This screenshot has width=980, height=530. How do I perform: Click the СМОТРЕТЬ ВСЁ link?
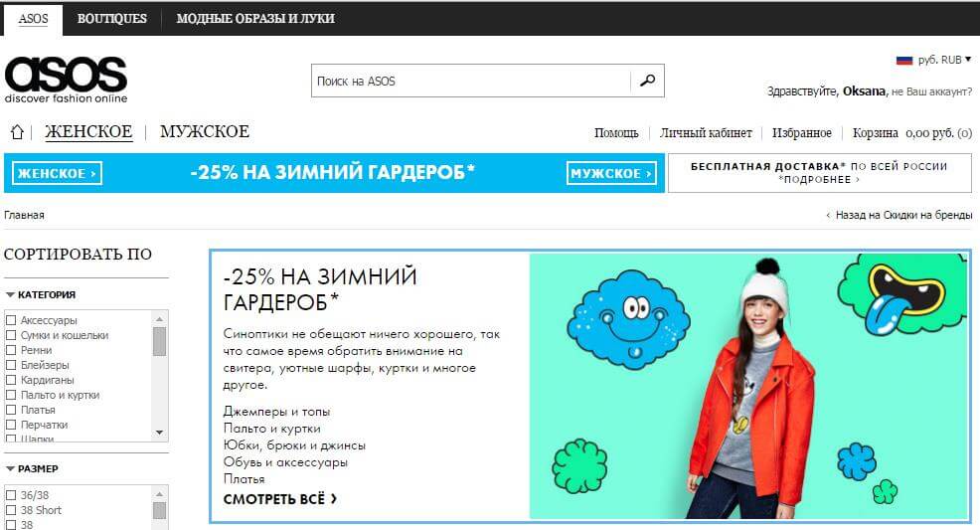click(280, 499)
